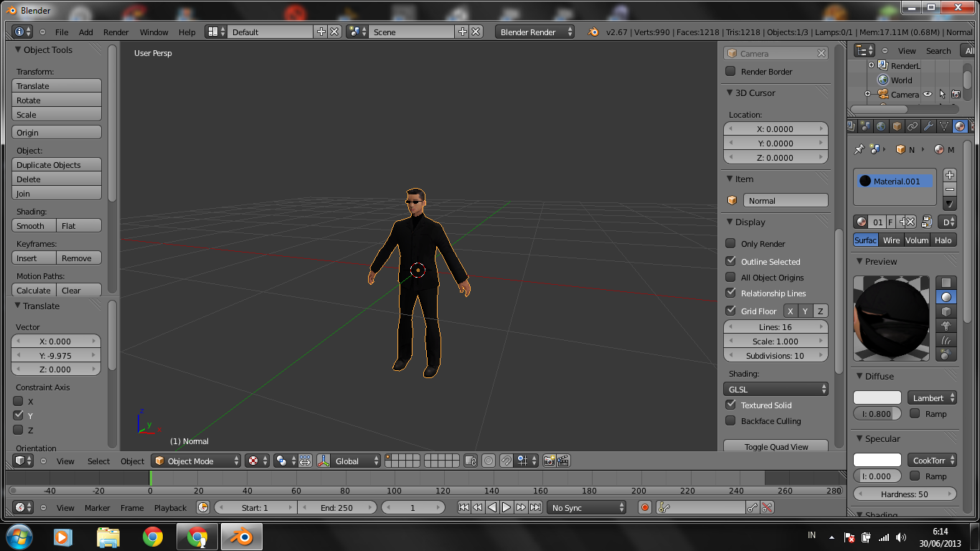Click the diffuse color swatch

(x=877, y=397)
